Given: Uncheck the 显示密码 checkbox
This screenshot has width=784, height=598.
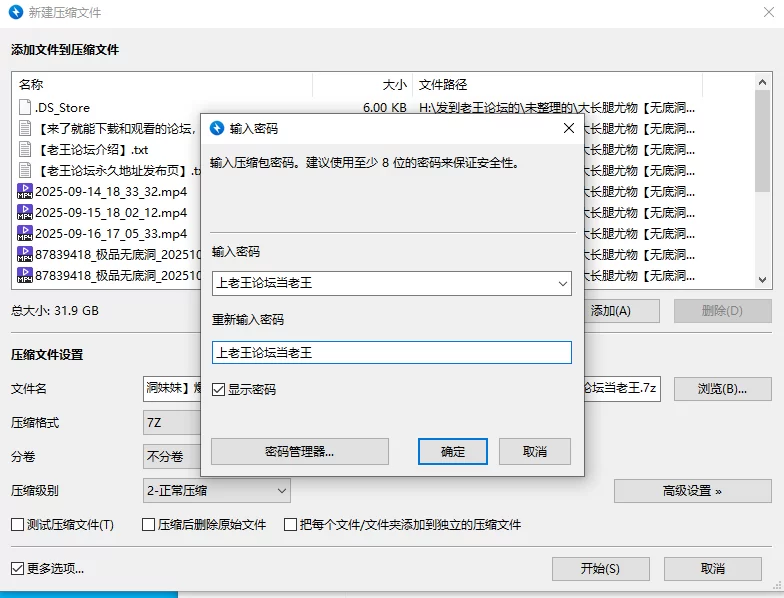Looking at the screenshot, I should (219, 390).
